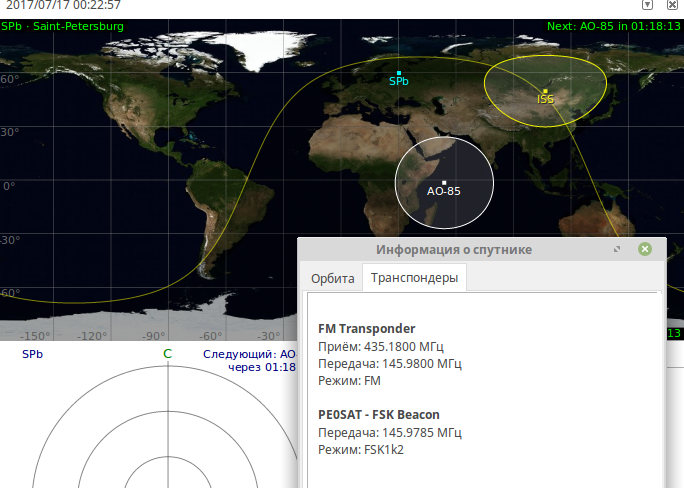Click the north marker C on polar plot
This screenshot has width=684, height=488.
click(167, 354)
